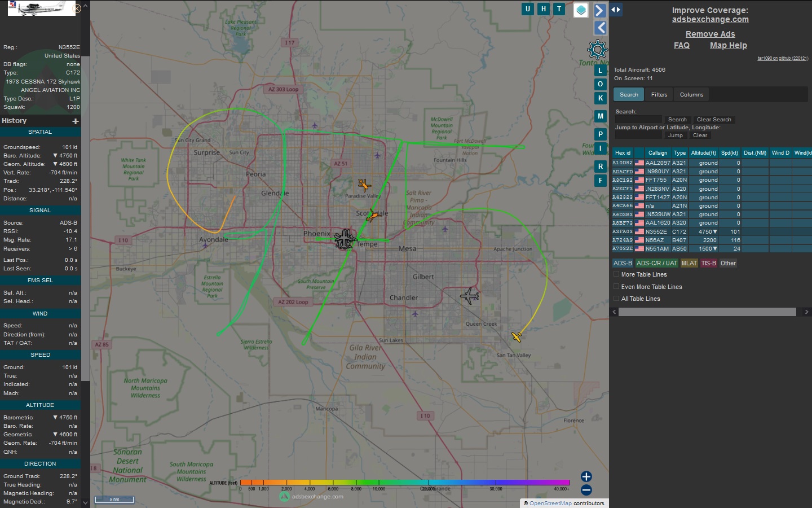Select the orange aircraft near Scottsdale
The height and width of the screenshot is (508, 812).
point(372,215)
